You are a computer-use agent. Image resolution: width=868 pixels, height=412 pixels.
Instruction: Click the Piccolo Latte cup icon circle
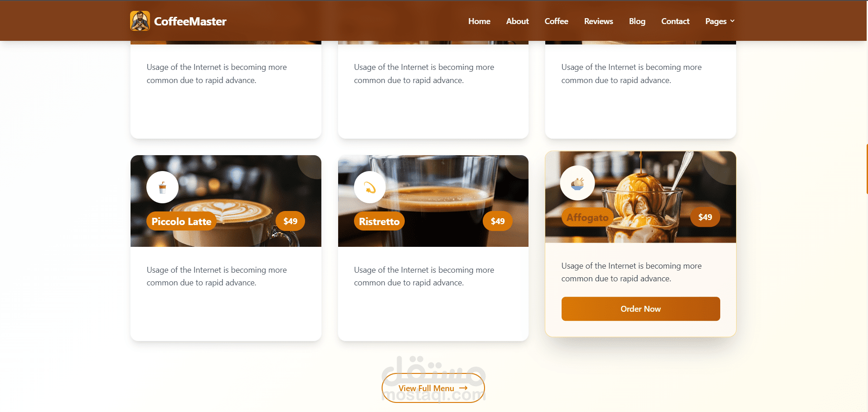click(162, 187)
